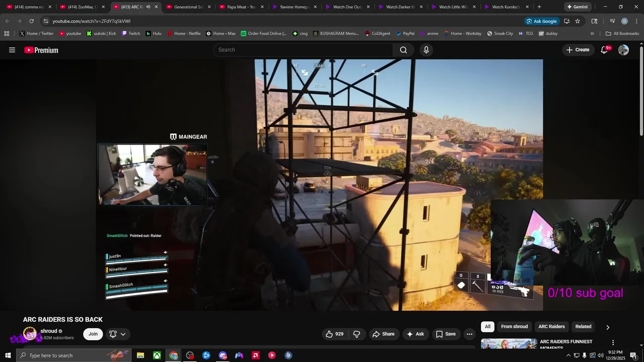Open ARC Raiders Funniest Moments thumbnail
644x362 pixels.
(509, 344)
